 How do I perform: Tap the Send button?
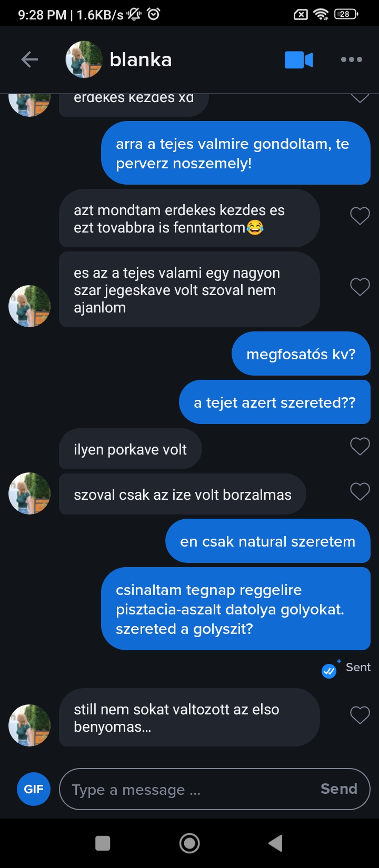339,789
